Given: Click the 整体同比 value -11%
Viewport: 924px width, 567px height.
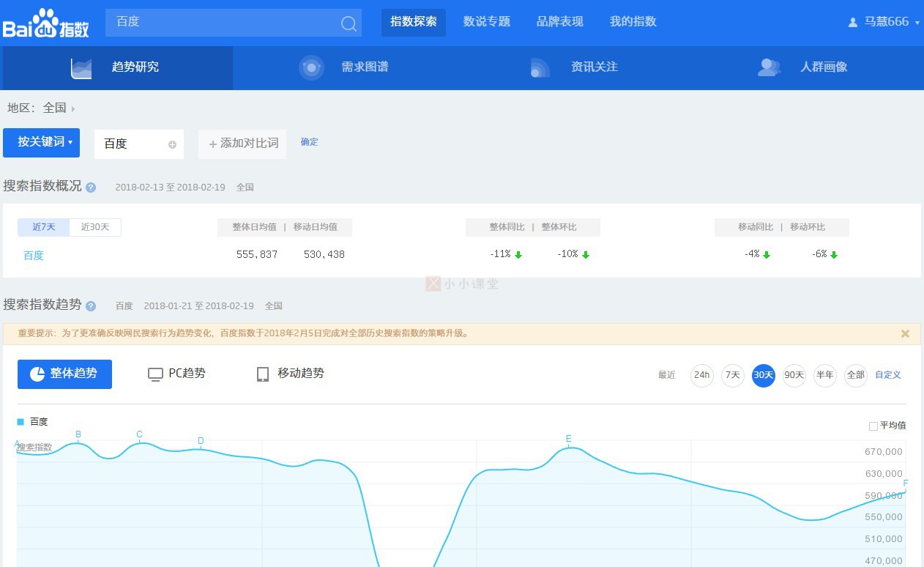Looking at the screenshot, I should tap(500, 254).
